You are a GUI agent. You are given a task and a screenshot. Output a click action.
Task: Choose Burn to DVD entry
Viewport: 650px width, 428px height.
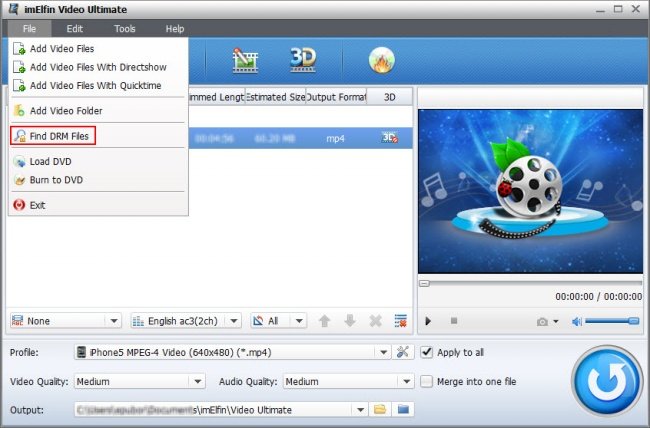pos(98,180)
